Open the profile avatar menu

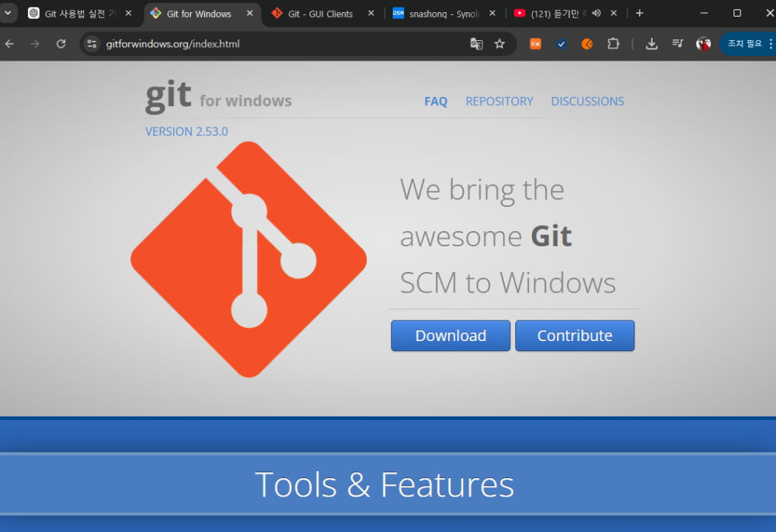pos(703,44)
